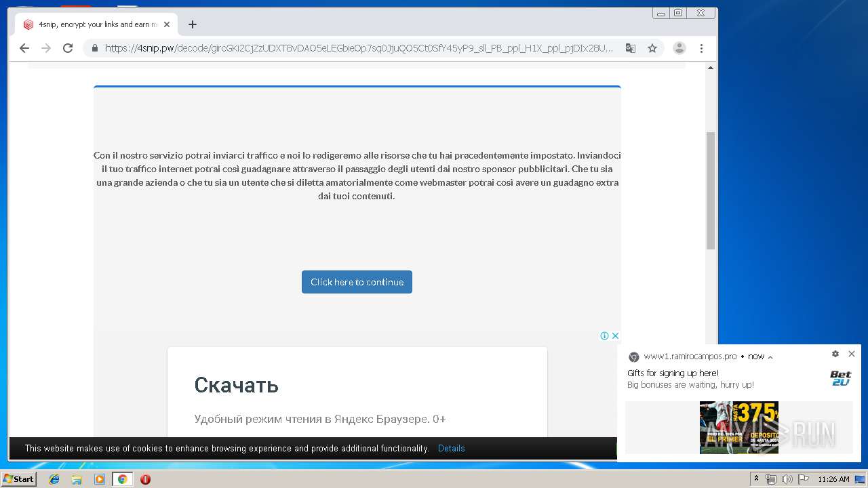Open the Opera taskbar icon

pos(145,479)
